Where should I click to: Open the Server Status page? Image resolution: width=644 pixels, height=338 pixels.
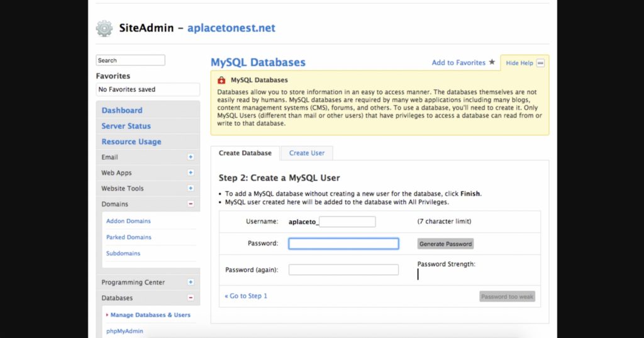pos(126,126)
